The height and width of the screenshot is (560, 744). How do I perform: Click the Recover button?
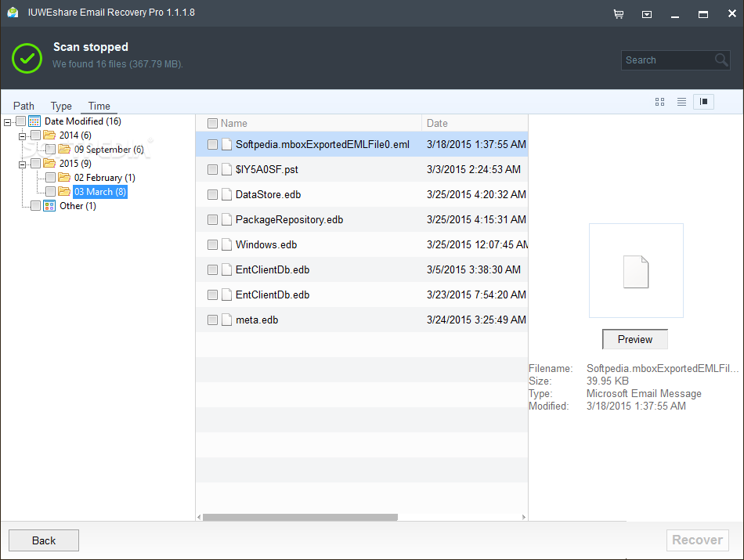698,540
